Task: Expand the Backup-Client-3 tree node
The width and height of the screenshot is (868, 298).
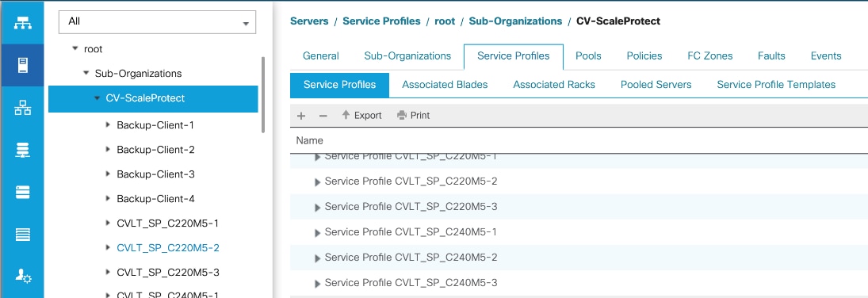Action: coord(108,174)
